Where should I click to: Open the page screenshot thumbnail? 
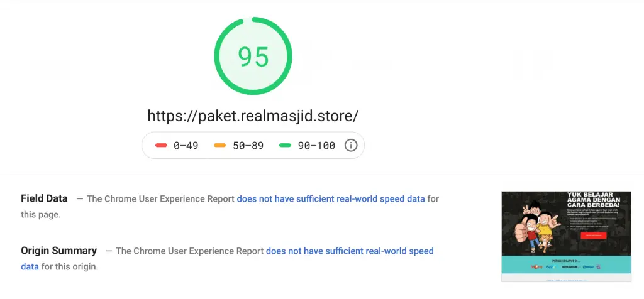(566, 237)
